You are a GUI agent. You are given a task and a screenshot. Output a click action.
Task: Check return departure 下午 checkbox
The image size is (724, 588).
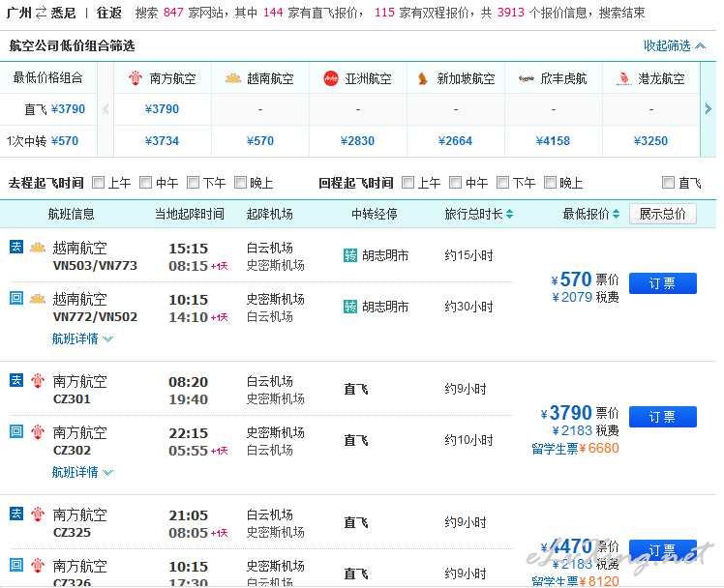pos(502,183)
